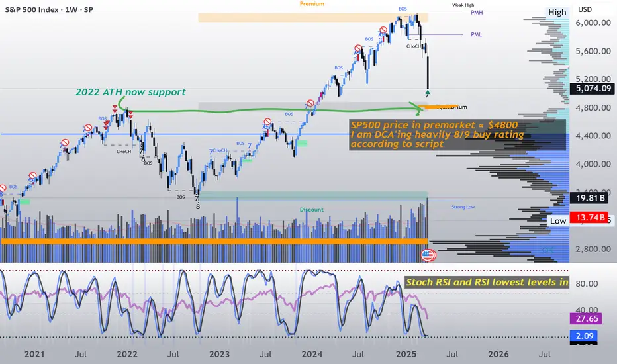Click the 5,600.00 price axis value
This screenshot has height=364, width=617.
[x=593, y=51]
